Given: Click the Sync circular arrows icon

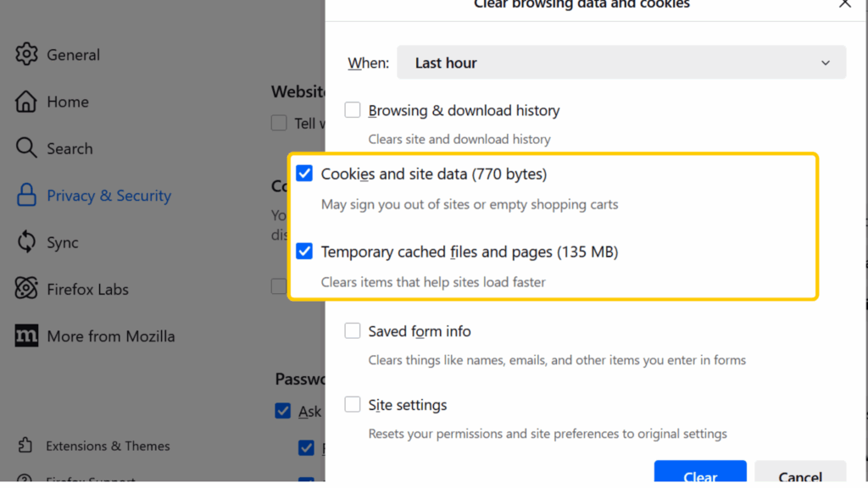Looking at the screenshot, I should [x=28, y=242].
